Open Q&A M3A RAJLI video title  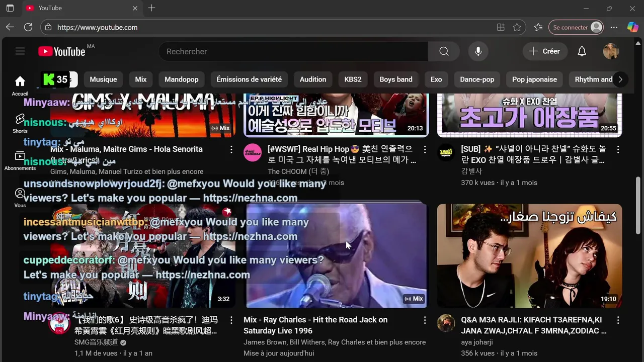pyautogui.click(x=534, y=325)
